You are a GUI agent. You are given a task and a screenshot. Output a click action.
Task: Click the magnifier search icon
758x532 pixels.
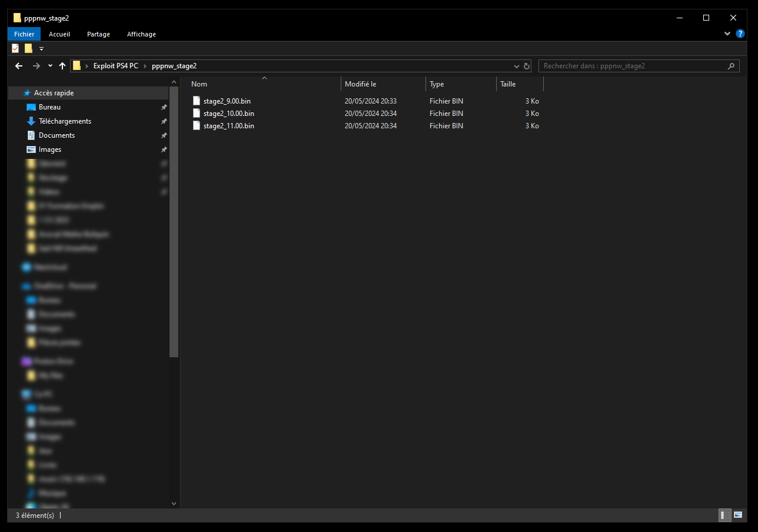732,66
